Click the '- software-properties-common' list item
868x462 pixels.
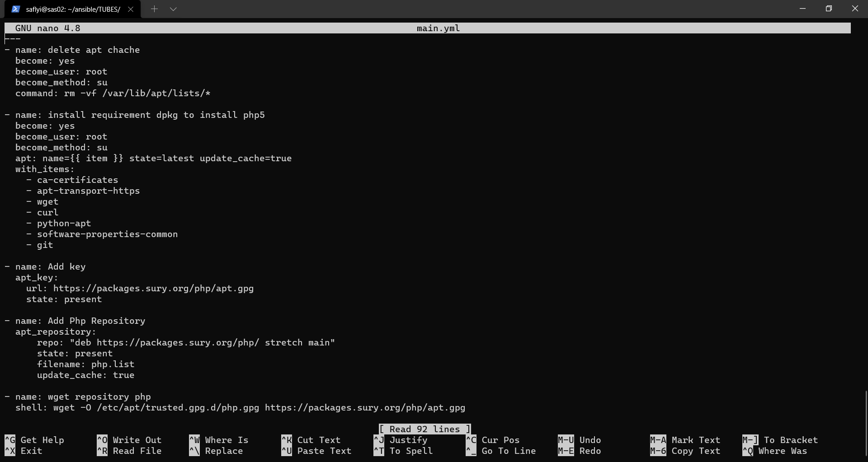102,234
